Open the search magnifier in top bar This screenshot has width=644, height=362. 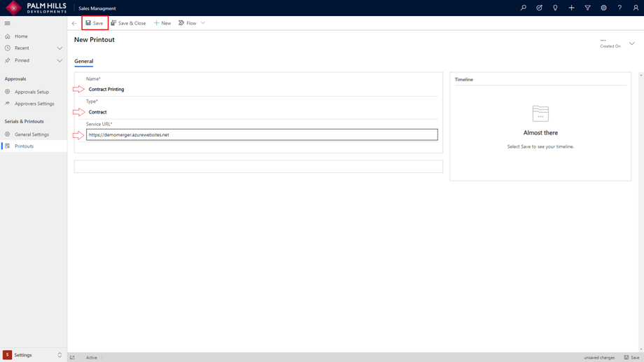524,8
